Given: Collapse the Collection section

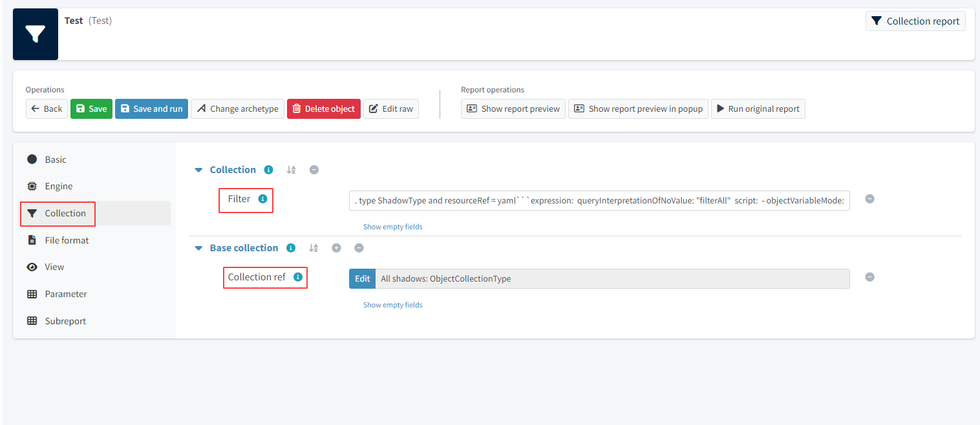Looking at the screenshot, I should (x=199, y=170).
